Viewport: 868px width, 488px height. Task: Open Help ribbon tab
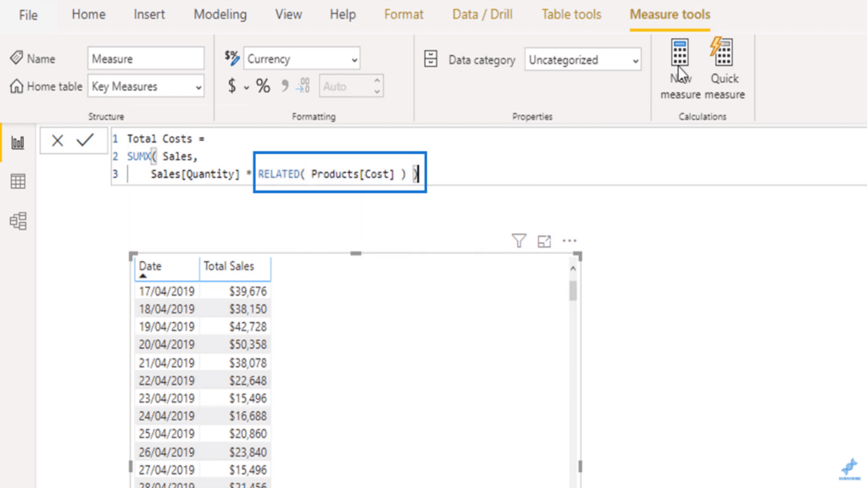342,14
